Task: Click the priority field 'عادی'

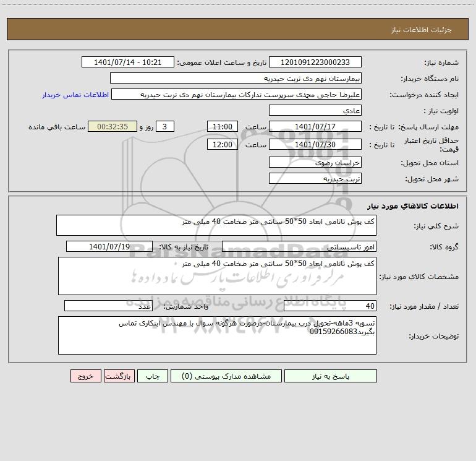Action: [x=315, y=110]
